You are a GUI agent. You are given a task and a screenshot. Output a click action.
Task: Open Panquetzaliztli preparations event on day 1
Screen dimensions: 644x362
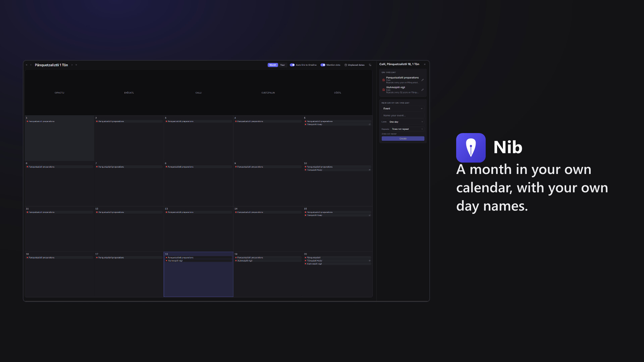tap(59, 121)
